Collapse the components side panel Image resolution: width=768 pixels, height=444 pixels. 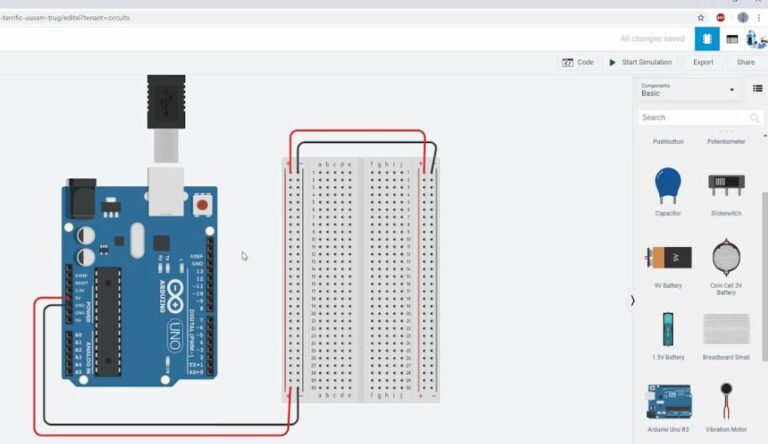click(632, 300)
